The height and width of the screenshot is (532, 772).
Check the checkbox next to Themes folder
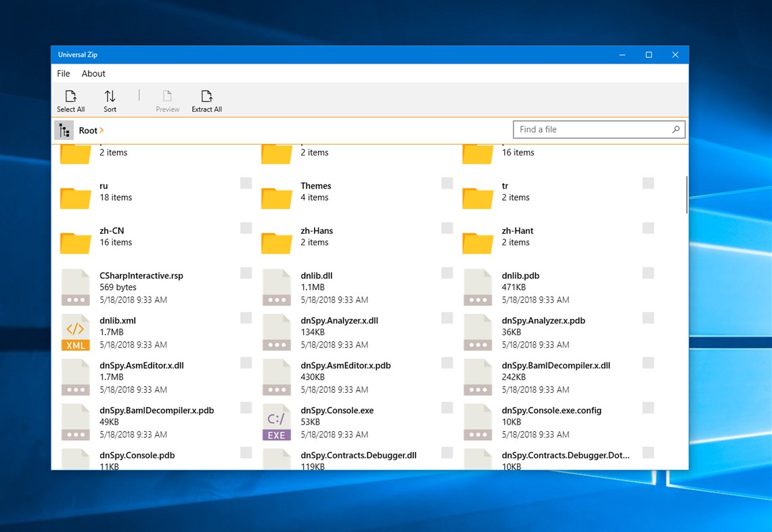coord(447,183)
